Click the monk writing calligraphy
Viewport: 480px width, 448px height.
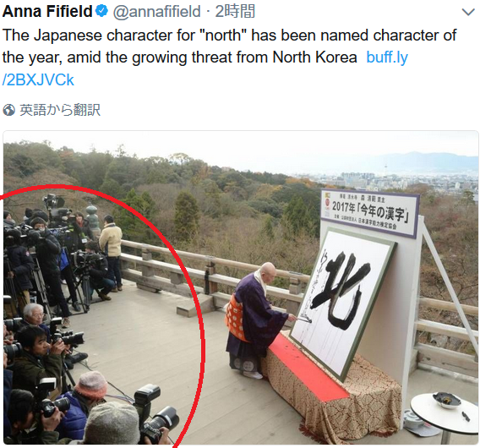(x=254, y=320)
